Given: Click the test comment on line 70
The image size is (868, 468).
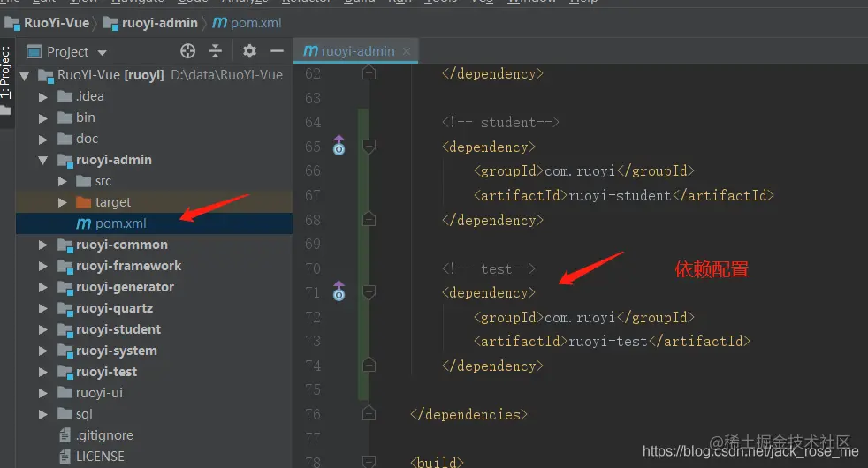Looking at the screenshot, I should coord(489,268).
